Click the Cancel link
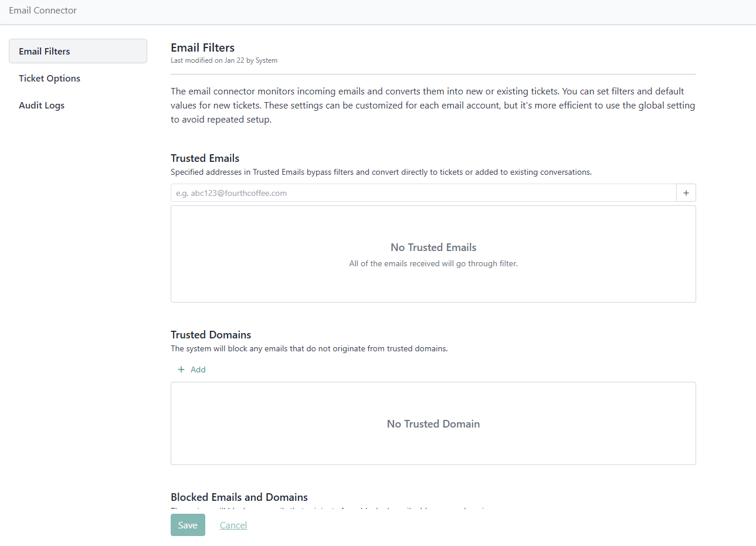Image resolution: width=756 pixels, height=546 pixels. coord(233,525)
